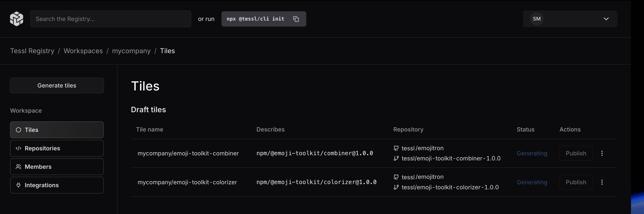Click the SM user avatar

(x=537, y=19)
